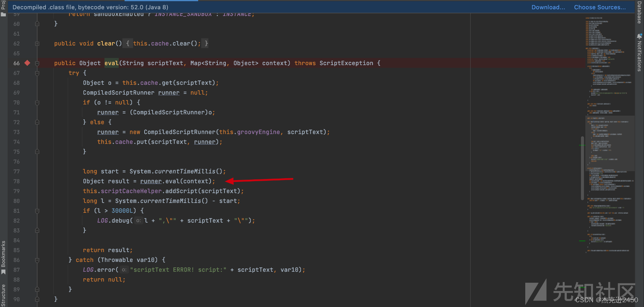644x307 pixels.
Task: Click the "scriptText ERROR! script:" string
Action: tap(178, 270)
